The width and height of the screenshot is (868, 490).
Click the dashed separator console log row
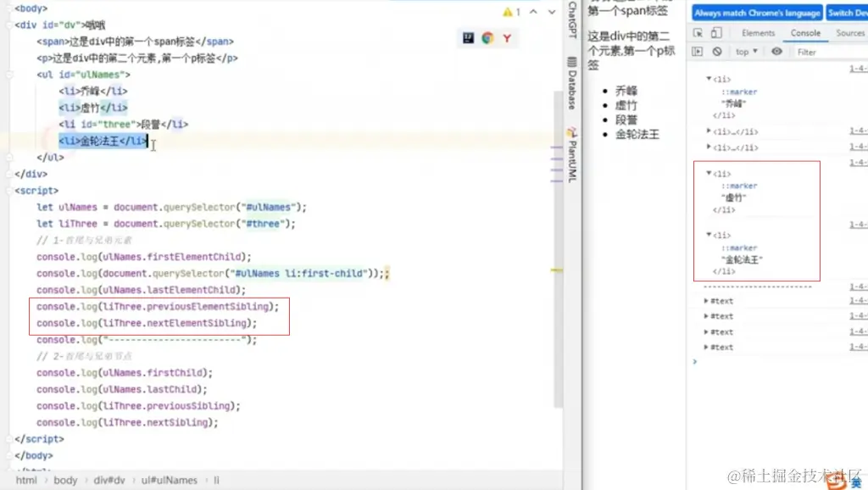click(x=757, y=287)
